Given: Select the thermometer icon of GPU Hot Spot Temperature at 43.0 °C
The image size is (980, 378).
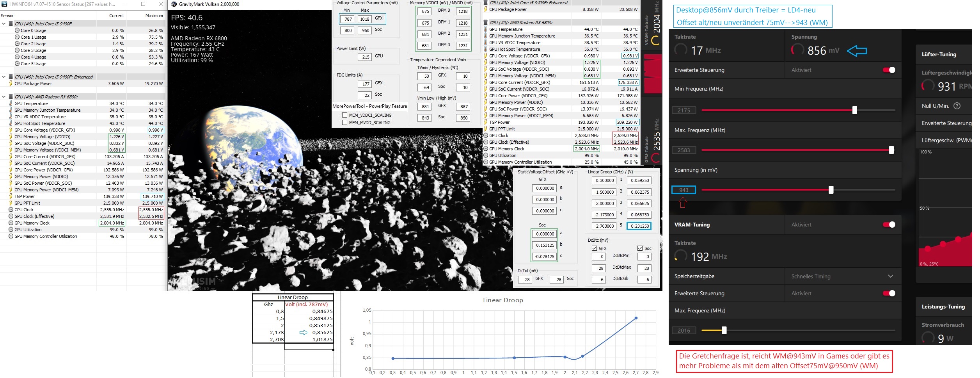Looking at the screenshot, I should click(x=11, y=123).
